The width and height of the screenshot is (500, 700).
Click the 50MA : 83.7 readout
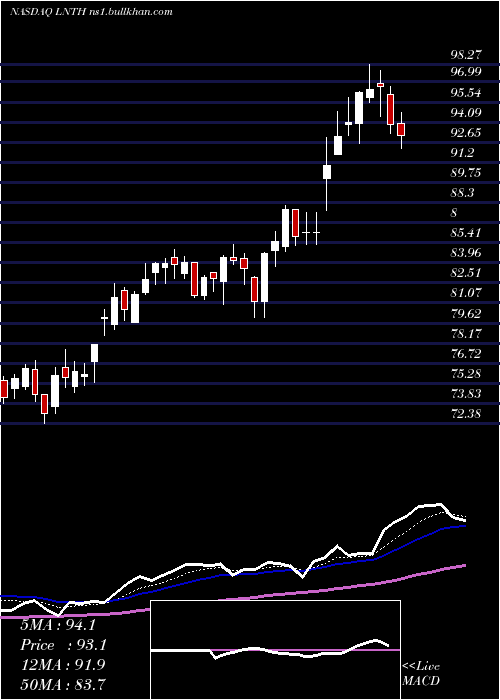click(62, 684)
